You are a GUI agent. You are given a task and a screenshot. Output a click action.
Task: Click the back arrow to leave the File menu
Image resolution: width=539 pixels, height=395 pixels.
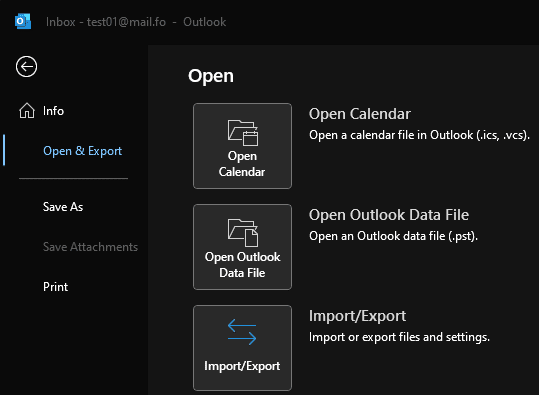(x=26, y=66)
